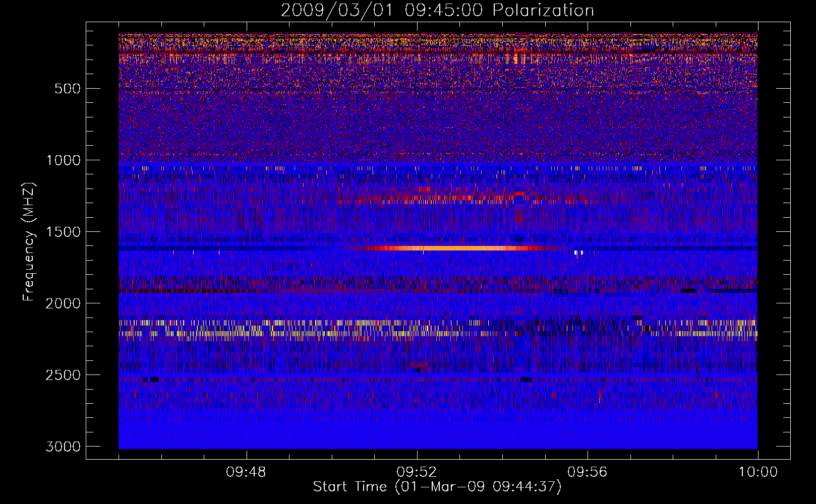Click the 500 frequency tick label
This screenshot has height=504, width=816.
point(68,89)
